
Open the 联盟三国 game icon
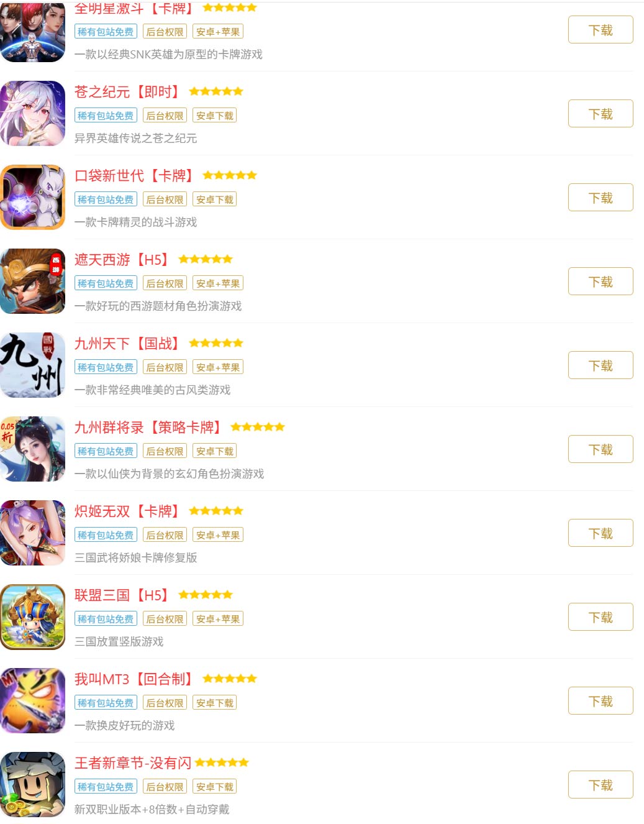tap(32, 616)
